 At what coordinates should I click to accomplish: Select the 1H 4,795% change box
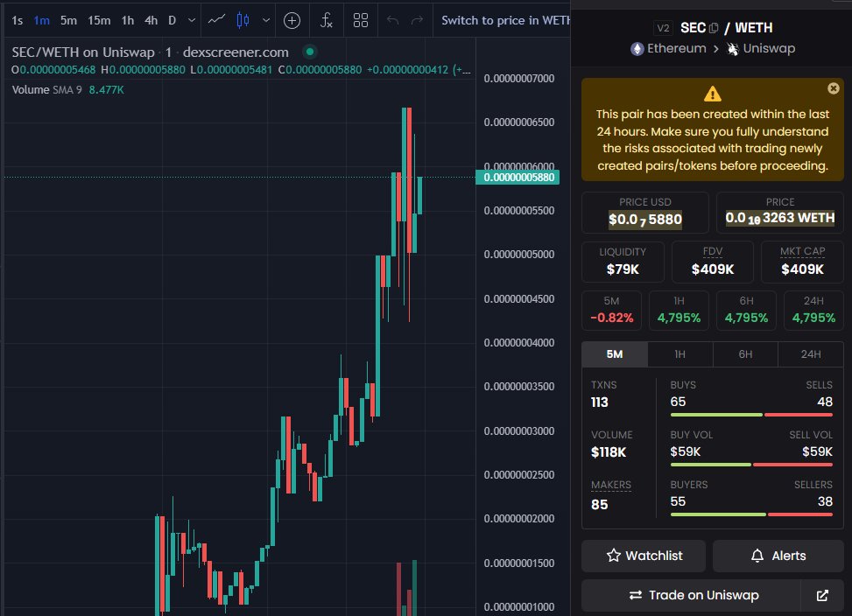tap(679, 311)
